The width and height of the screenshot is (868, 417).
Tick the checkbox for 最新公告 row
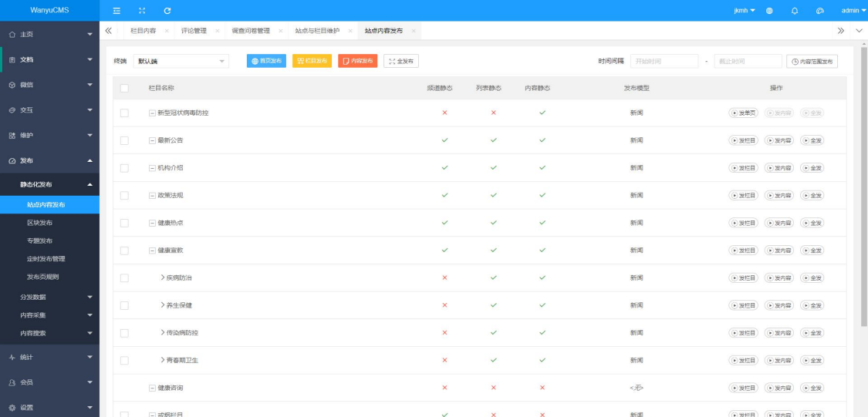(x=124, y=140)
